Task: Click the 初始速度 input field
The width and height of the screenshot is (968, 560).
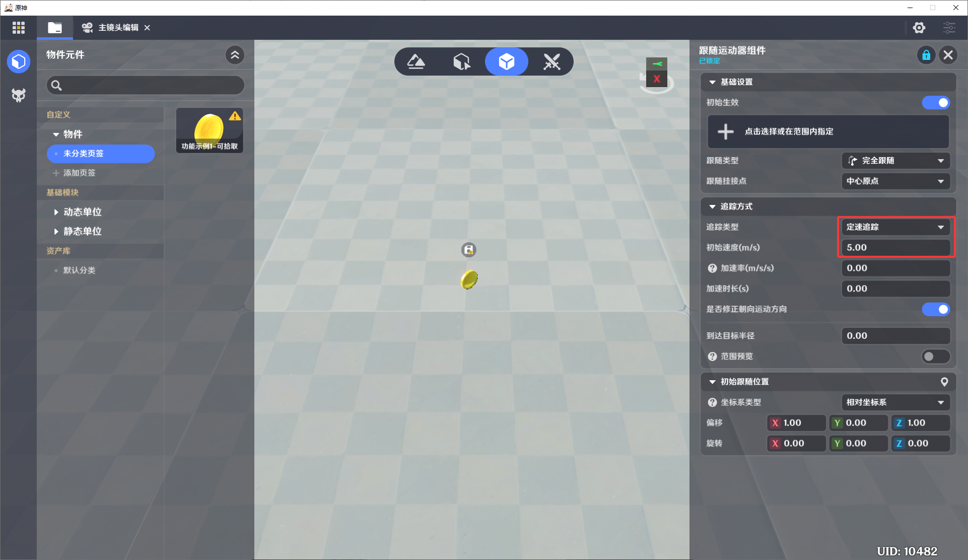Action: pos(895,248)
